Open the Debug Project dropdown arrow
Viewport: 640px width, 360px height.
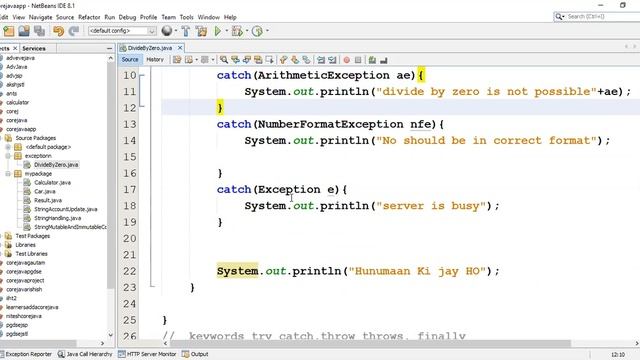point(247,31)
